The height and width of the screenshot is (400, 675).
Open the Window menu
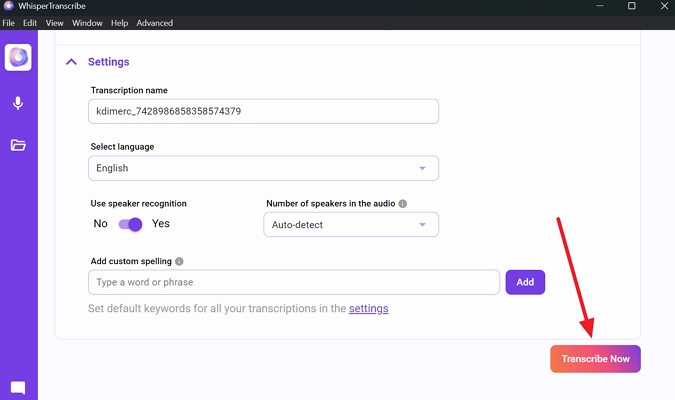87,23
